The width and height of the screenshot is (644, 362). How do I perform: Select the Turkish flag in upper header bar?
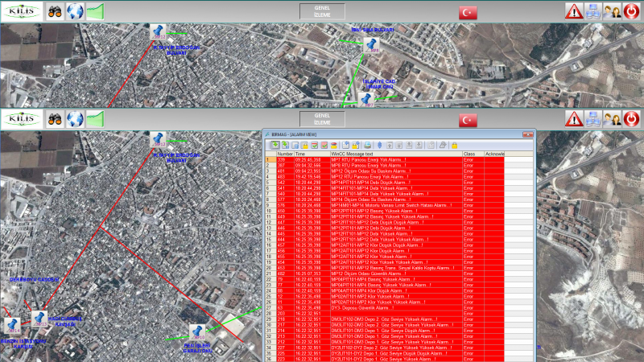[x=468, y=13]
